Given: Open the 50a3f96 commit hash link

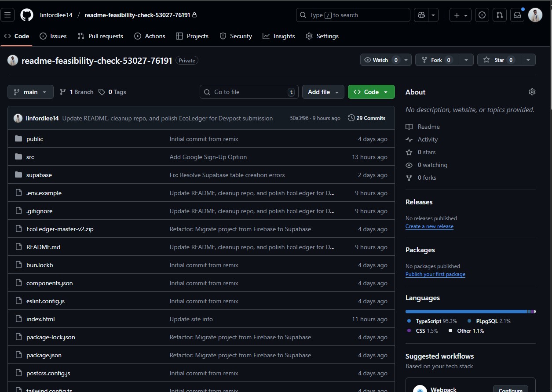Looking at the screenshot, I should coord(299,118).
